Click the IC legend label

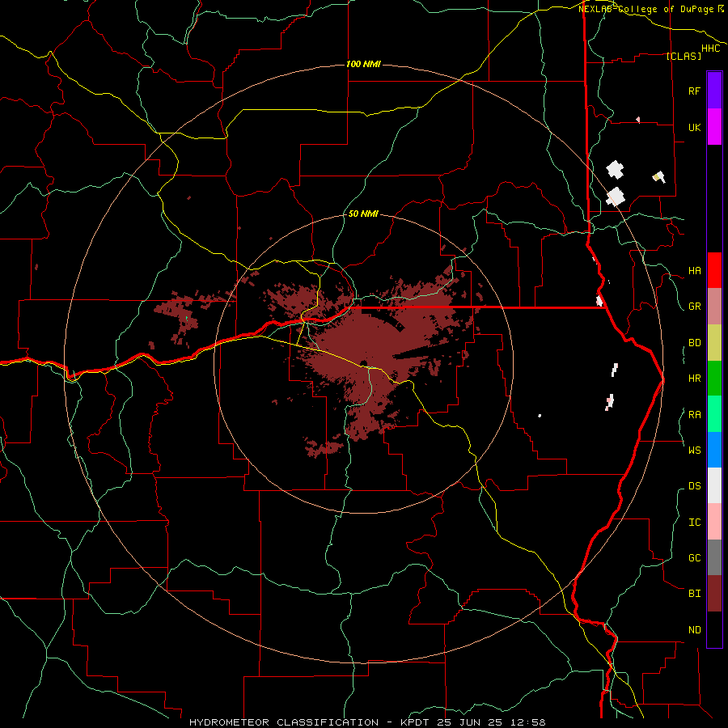pos(694,523)
